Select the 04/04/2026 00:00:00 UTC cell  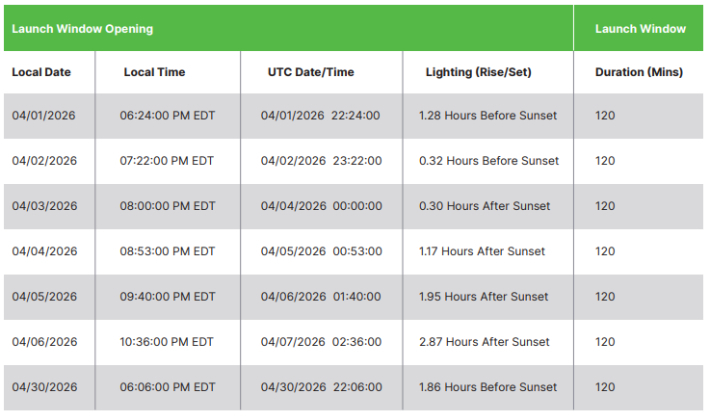point(321,206)
